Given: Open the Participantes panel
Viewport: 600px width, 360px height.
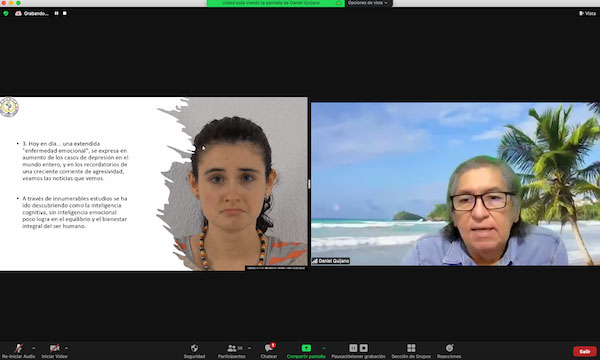Looking at the screenshot, I should [x=232, y=348].
